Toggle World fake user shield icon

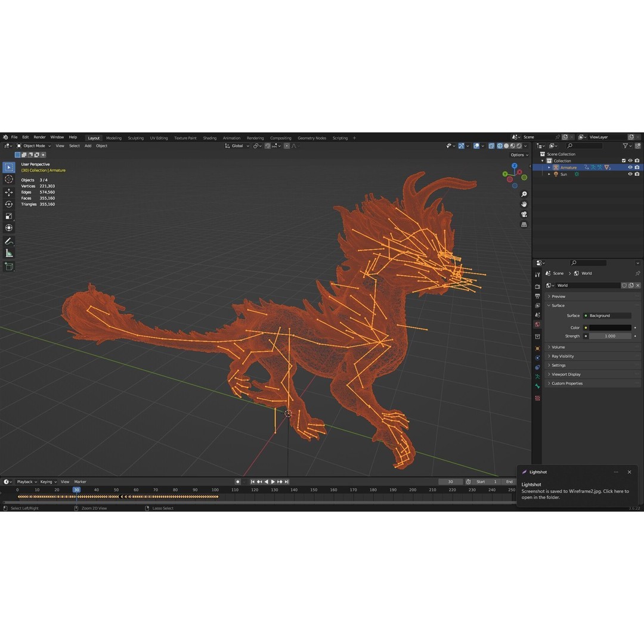[624, 286]
